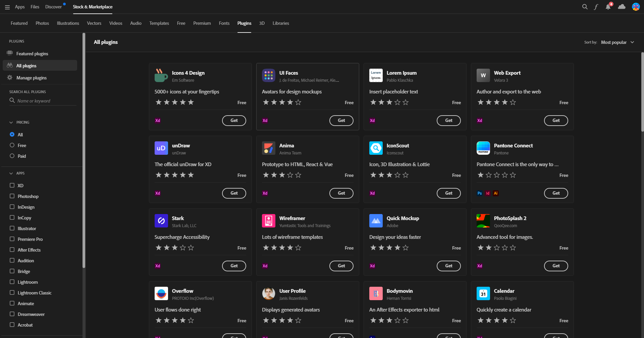The image size is (644, 338).
Task: Switch to the Fonts tab
Action: [224, 23]
